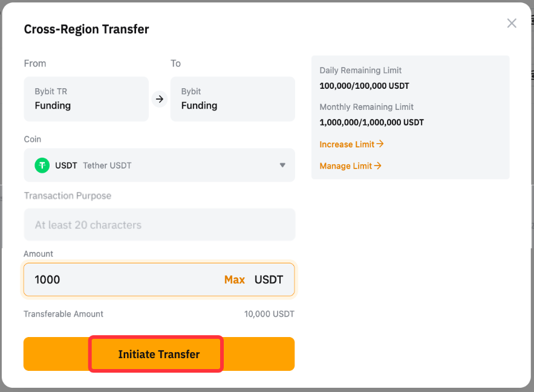Click the Transferable Amount value 10,000 USDT

(x=269, y=314)
